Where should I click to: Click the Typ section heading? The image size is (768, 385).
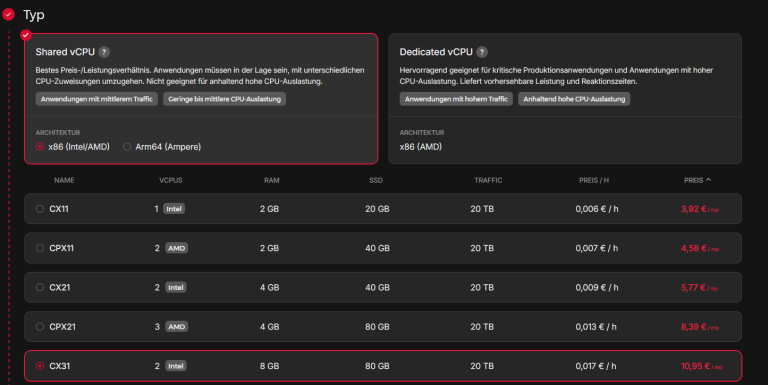coord(34,15)
